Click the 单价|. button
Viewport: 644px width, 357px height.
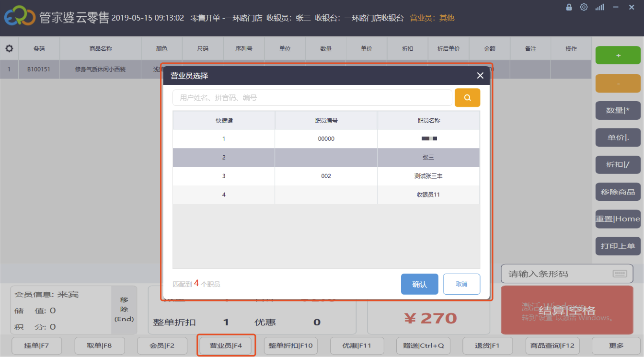tap(618, 138)
